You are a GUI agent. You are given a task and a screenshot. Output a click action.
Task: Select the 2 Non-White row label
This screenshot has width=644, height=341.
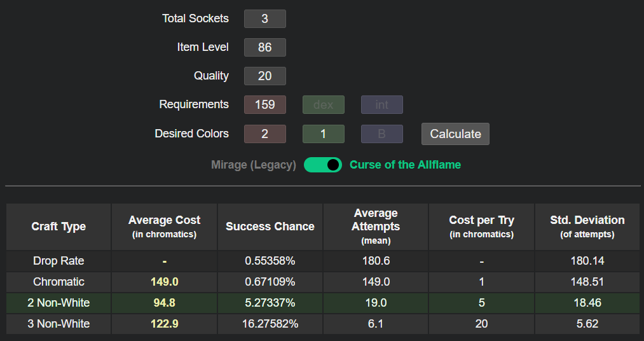tap(58, 303)
